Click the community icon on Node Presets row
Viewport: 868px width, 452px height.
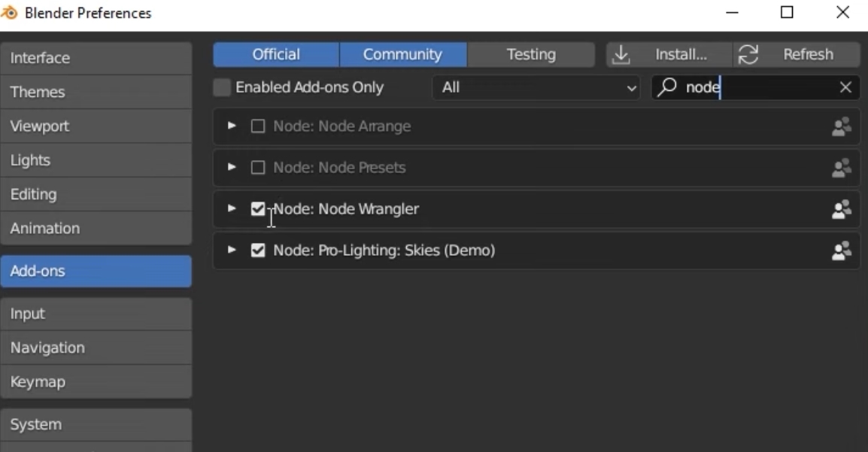841,168
